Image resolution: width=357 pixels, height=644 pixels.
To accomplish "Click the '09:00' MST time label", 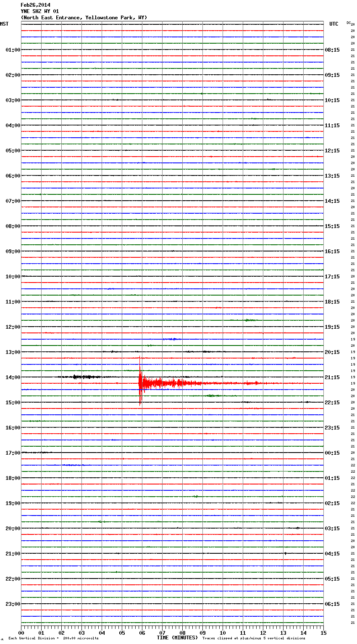I will pos(13,251).
